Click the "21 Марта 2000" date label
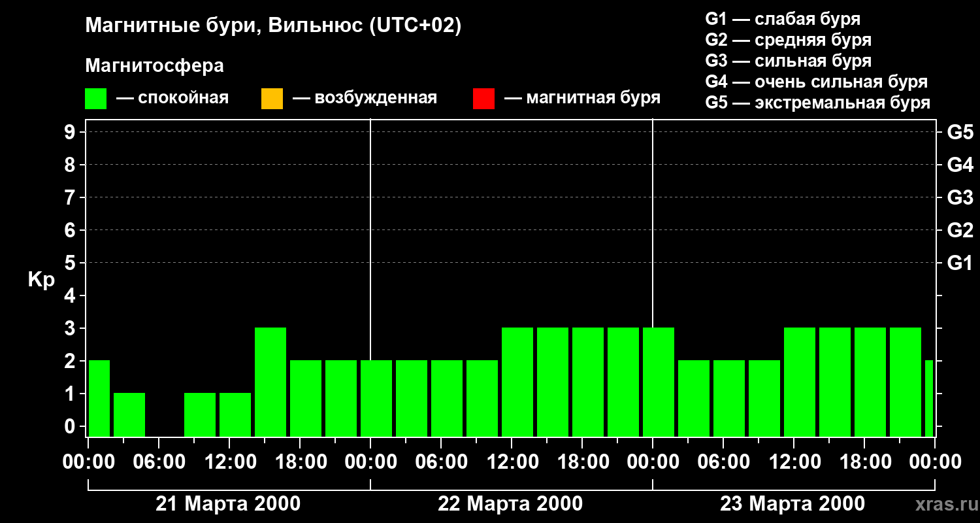Screen dimensions: 980x523 coord(228,504)
